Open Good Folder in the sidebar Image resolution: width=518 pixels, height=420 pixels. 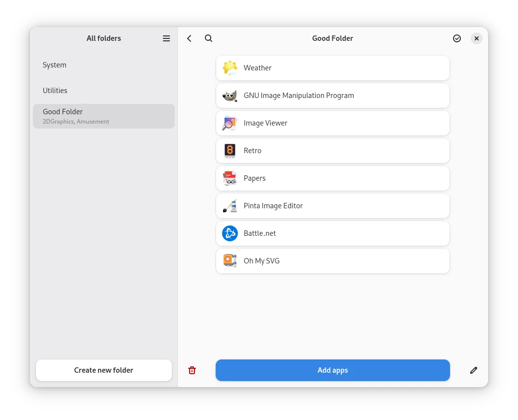(103, 116)
